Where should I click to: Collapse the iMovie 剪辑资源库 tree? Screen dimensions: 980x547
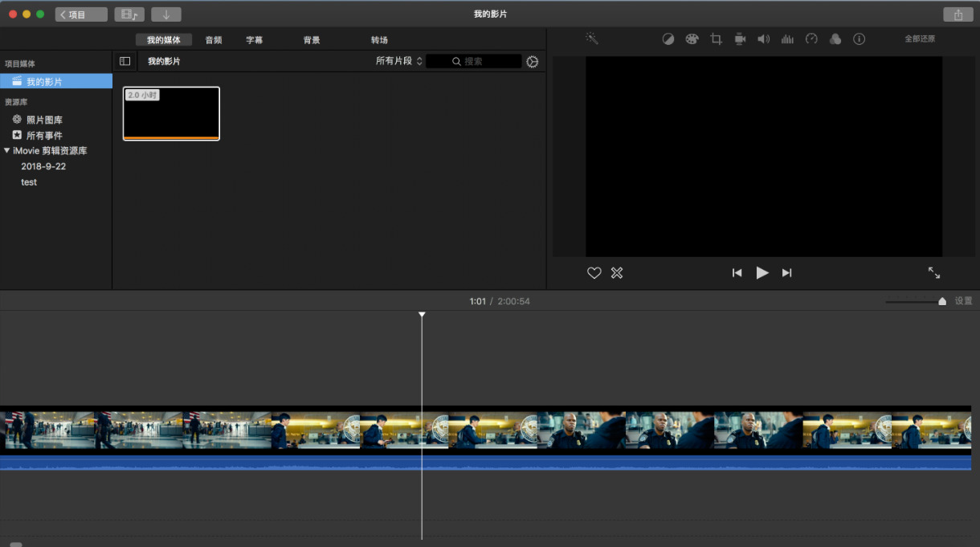(x=7, y=150)
